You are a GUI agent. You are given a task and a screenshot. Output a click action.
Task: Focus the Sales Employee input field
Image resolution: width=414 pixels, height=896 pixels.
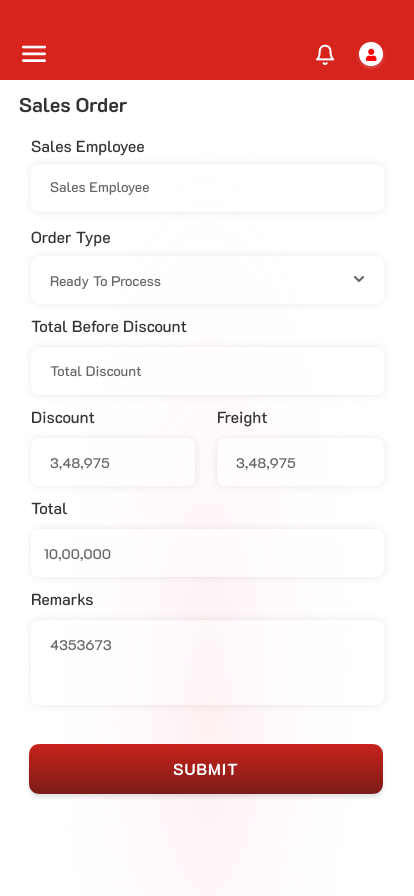pos(208,188)
